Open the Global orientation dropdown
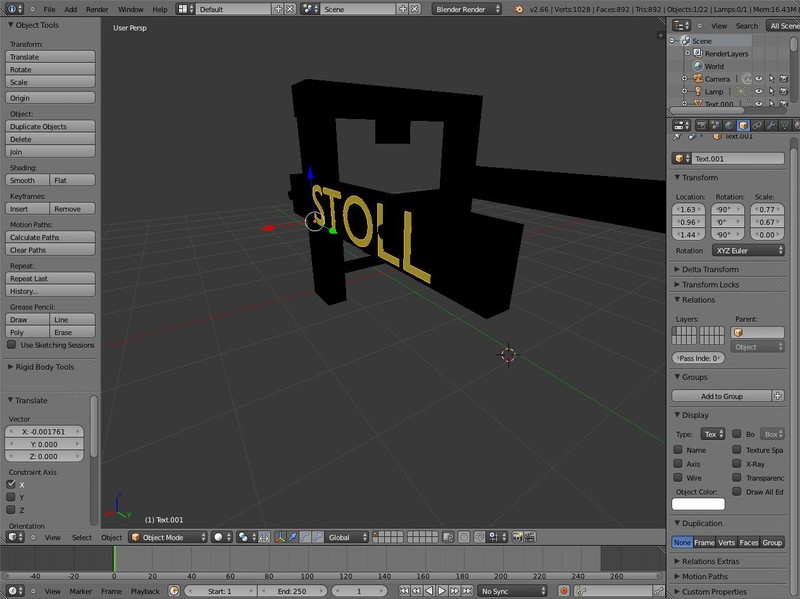 tap(346, 537)
